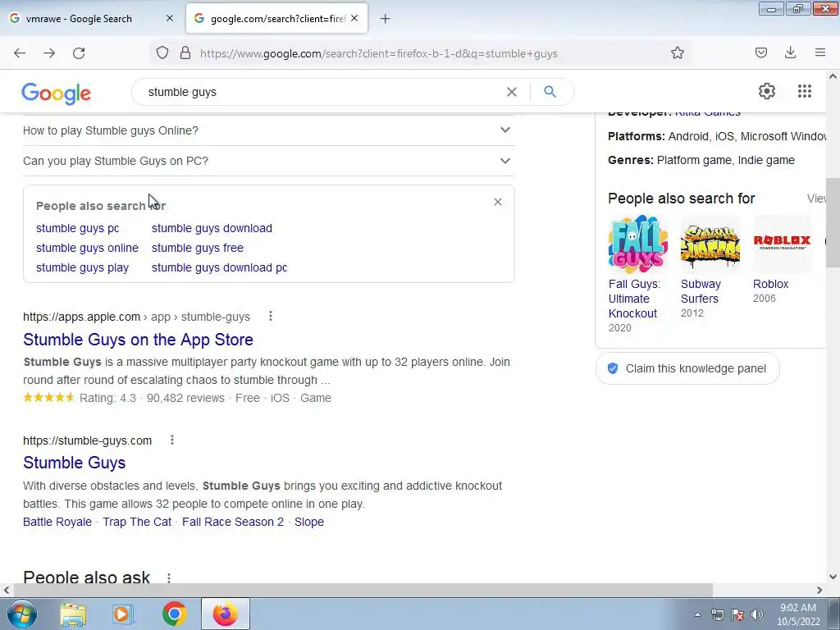Image resolution: width=840 pixels, height=630 pixels.
Task: Click the stumble guys play suggestion
Action: click(x=83, y=268)
